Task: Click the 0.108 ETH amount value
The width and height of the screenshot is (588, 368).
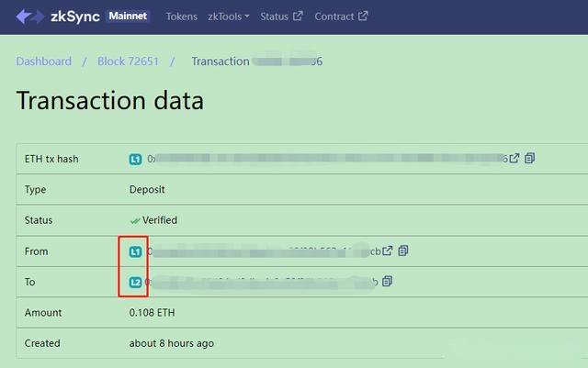Action: tap(152, 313)
